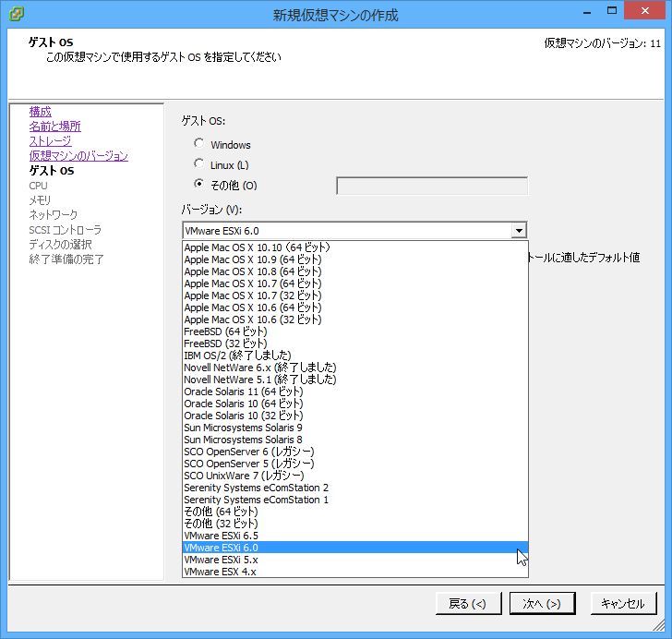Choose Apple Mac OS X 10.8 (64 ビット)

[354, 271]
